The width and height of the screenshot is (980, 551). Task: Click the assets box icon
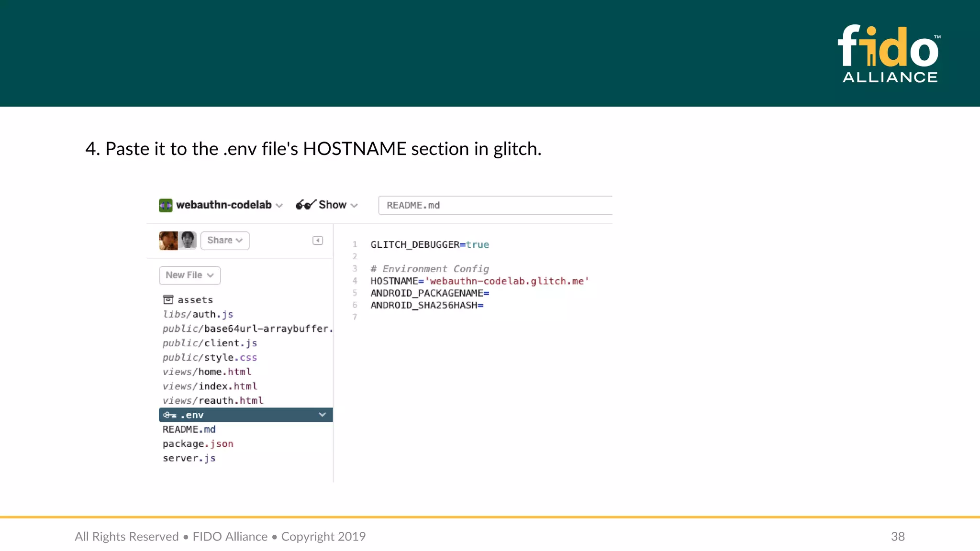(x=168, y=300)
